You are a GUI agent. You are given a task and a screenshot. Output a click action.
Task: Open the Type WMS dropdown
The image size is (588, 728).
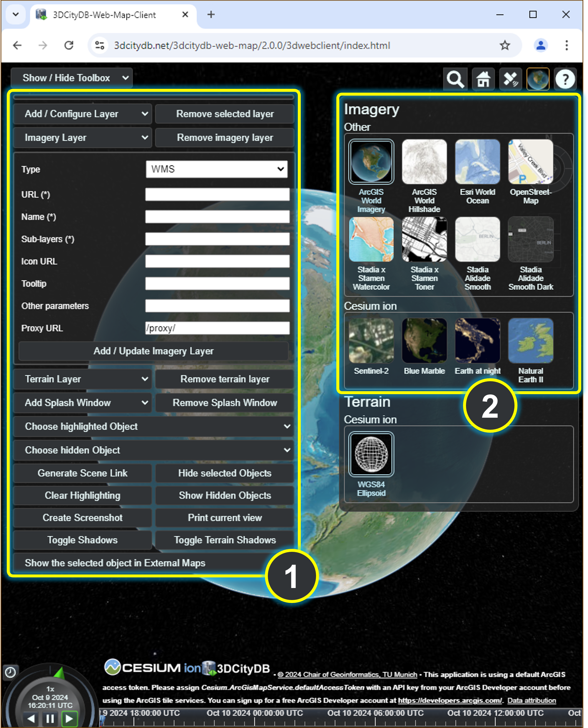[x=217, y=169]
